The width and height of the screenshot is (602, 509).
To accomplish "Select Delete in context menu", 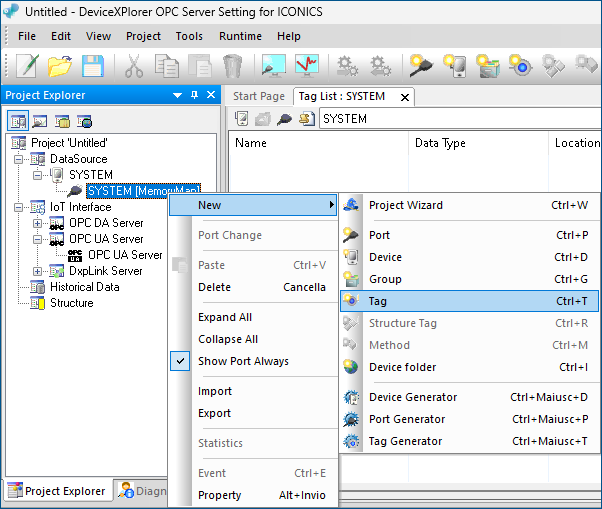I will point(253,287).
